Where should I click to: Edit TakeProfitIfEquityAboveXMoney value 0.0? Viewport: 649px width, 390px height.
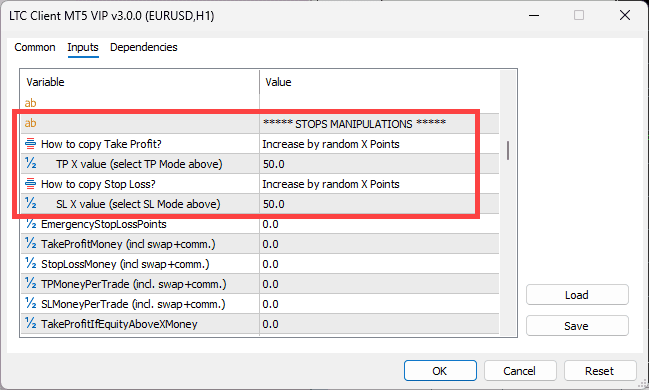pyautogui.click(x=379, y=324)
